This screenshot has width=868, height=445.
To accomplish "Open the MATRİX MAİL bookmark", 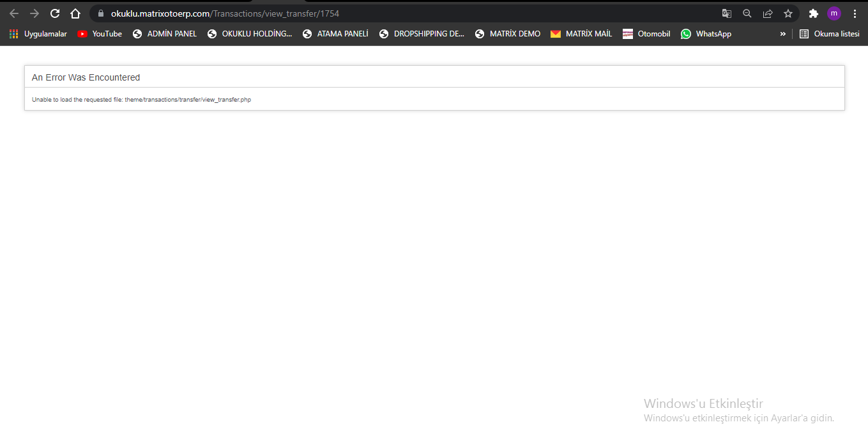I will point(581,34).
